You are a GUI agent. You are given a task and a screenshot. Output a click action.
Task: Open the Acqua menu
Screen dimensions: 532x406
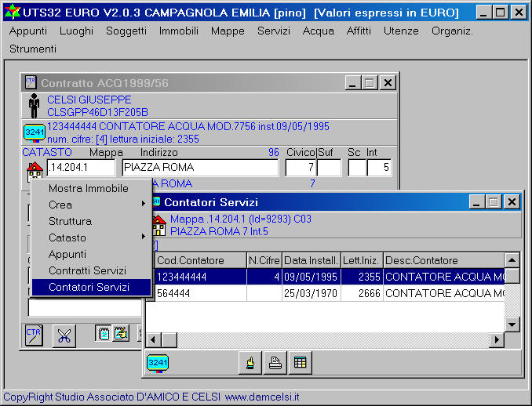click(x=318, y=31)
